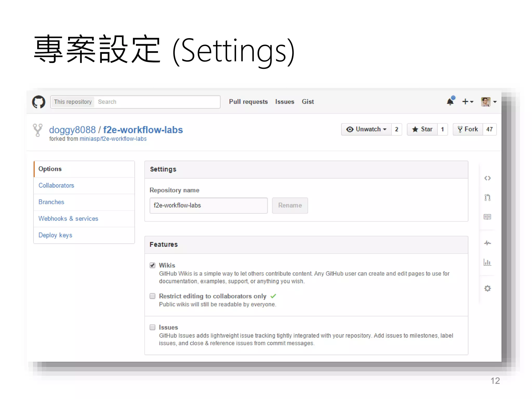Focus the repository Search box
This screenshot has height=399, width=532.
coord(157,102)
